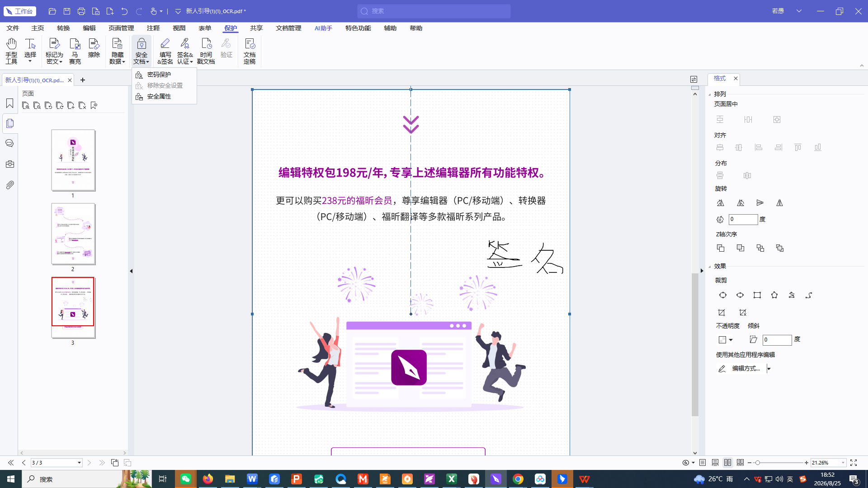Click the 文档定稿 finalize document icon
Image resolution: width=868 pixels, height=488 pixels.
[x=250, y=51]
